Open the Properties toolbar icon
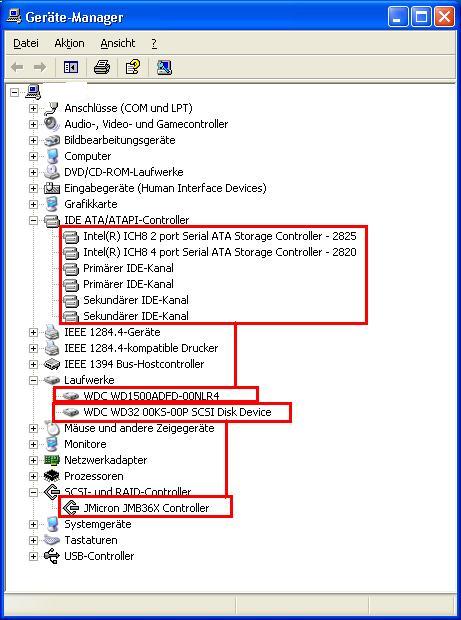 (x=133, y=67)
